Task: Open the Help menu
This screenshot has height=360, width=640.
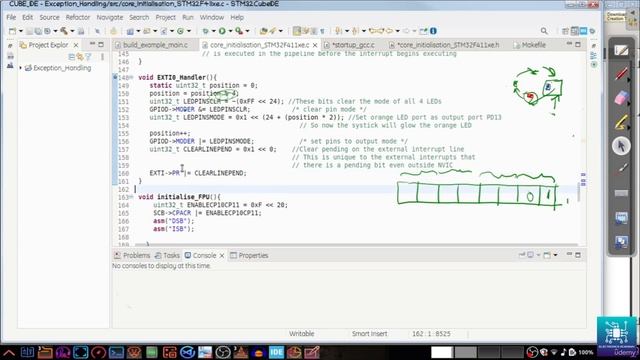Action: pos(237,18)
